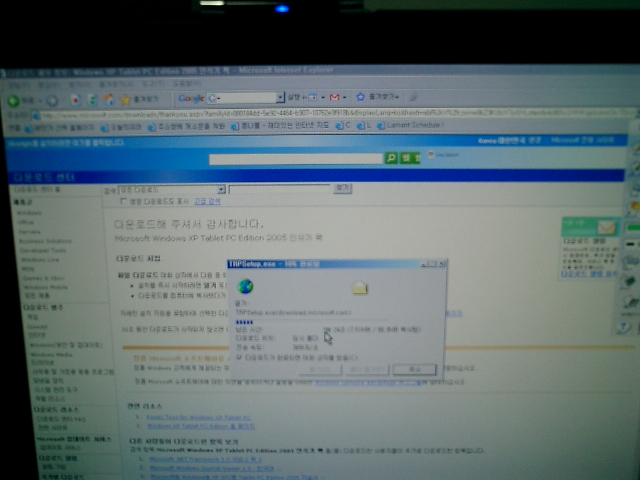Toggle close-dialog-when-download-completes checkbox
The height and width of the screenshot is (480, 640).
coord(239,357)
